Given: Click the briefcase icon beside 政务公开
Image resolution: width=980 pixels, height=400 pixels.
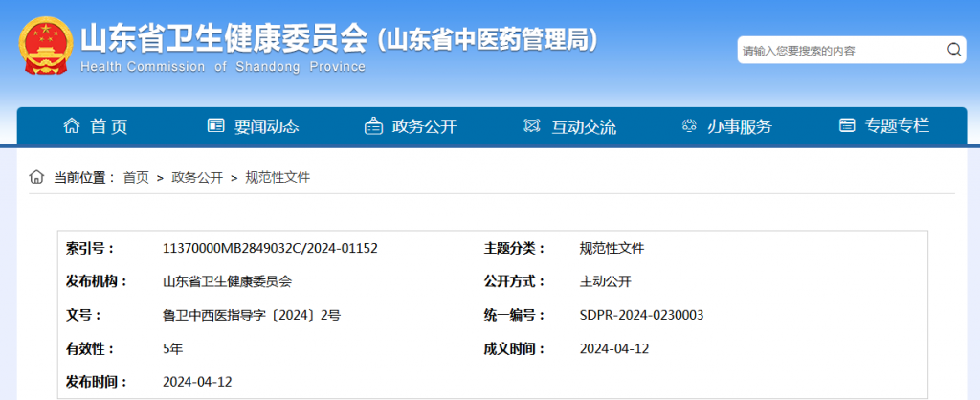Looking at the screenshot, I should pyautogui.click(x=374, y=125).
